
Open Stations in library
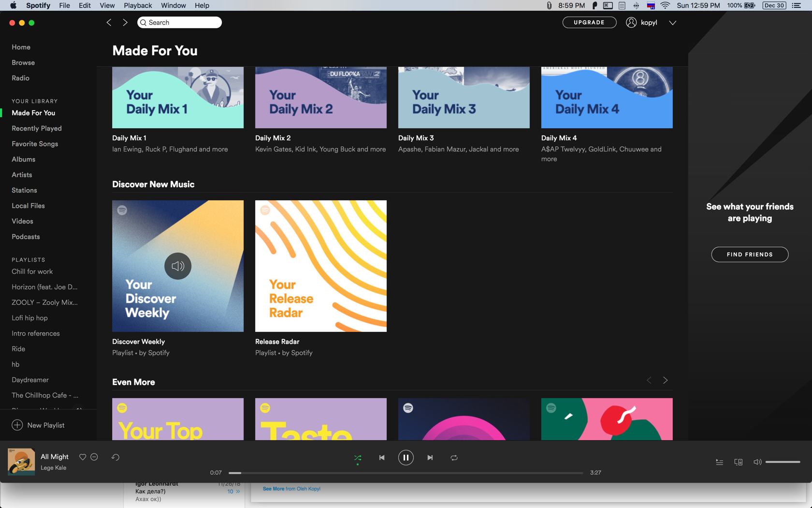coord(24,190)
